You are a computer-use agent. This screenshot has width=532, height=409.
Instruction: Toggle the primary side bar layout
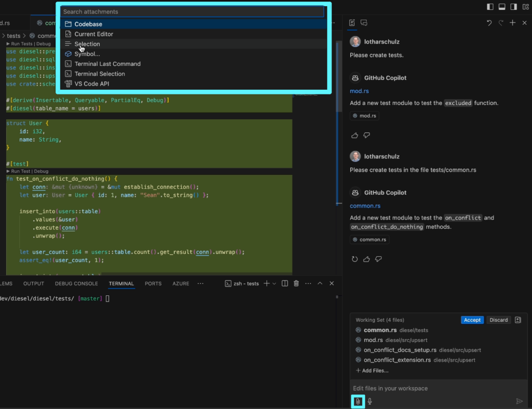[x=490, y=7]
